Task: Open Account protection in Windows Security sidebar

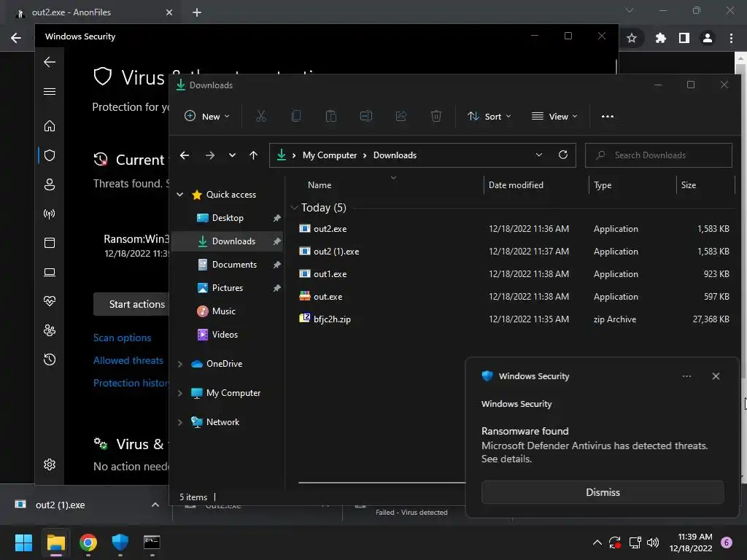Action: tap(50, 184)
